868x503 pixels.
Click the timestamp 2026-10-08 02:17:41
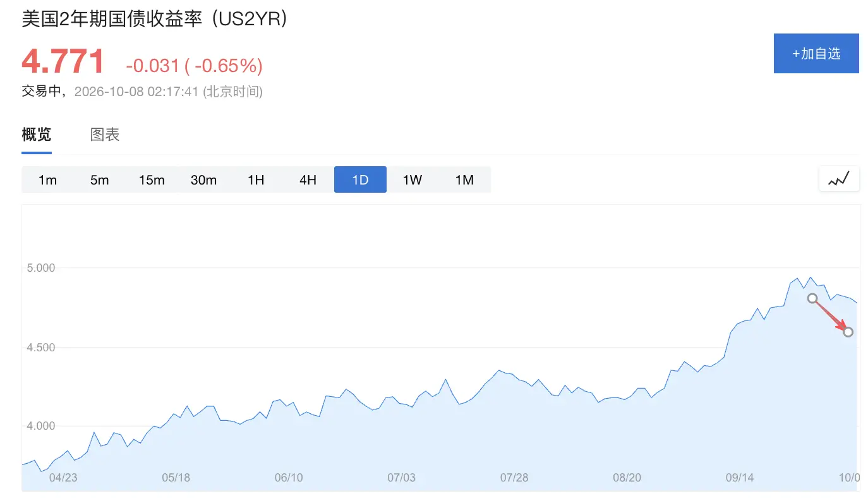coord(136,92)
